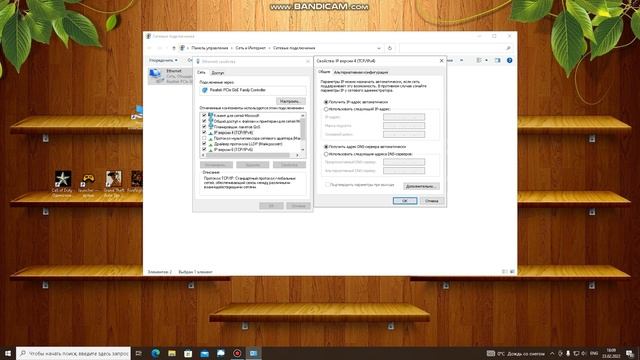
Task: Switch to the Alternate Configuration tab
Action: tap(361, 72)
